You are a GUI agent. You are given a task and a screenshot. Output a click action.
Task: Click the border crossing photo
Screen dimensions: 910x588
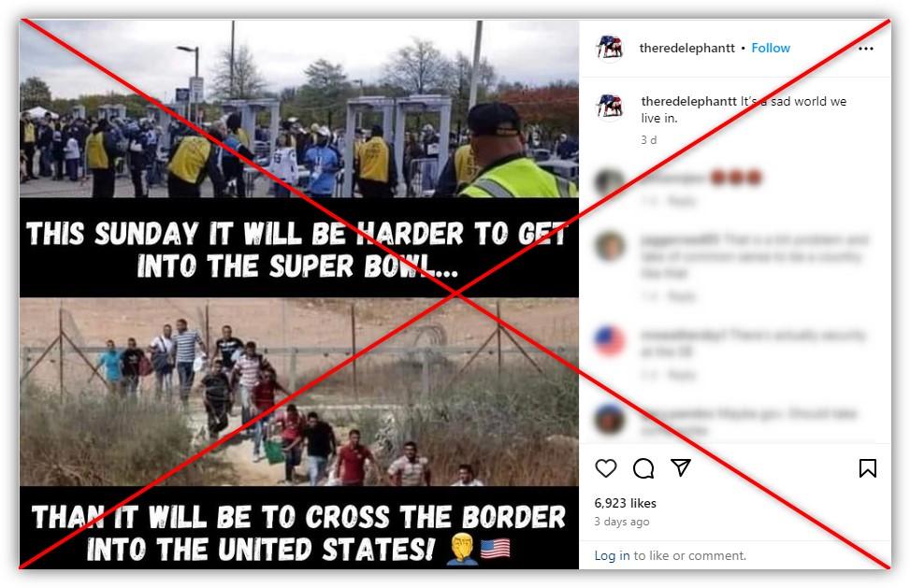click(299, 392)
